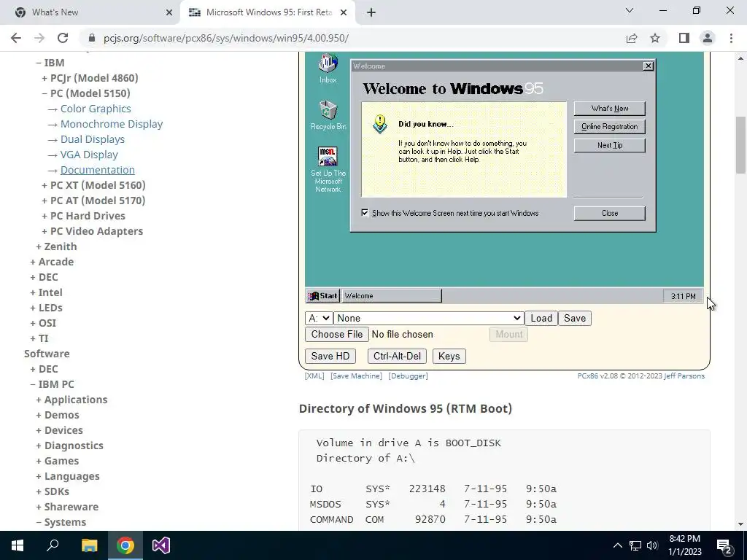Open File Explorer from taskbar

coord(89,545)
